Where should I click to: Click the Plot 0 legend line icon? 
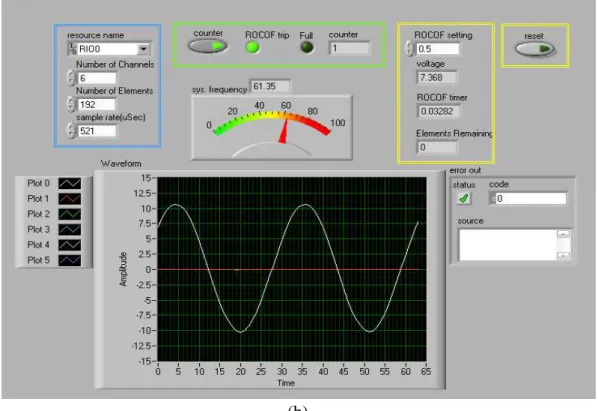tap(69, 183)
